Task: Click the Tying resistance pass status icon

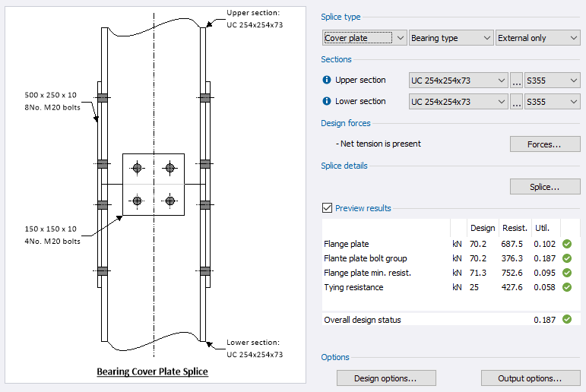Action: [x=567, y=287]
